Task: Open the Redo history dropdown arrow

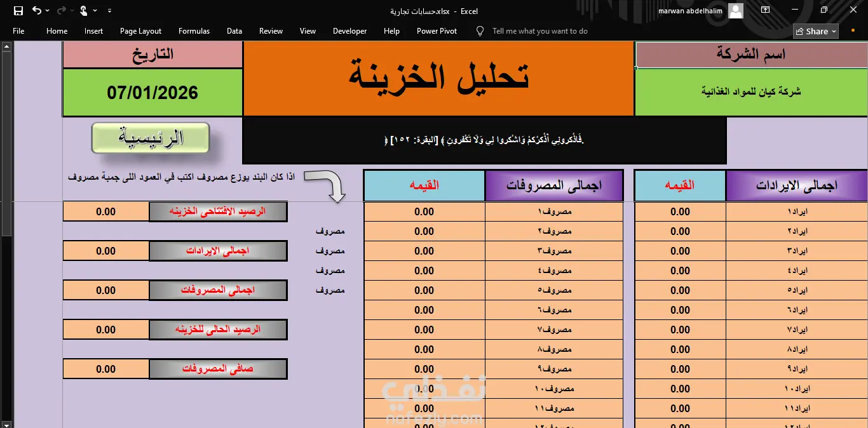Action: pos(72,11)
